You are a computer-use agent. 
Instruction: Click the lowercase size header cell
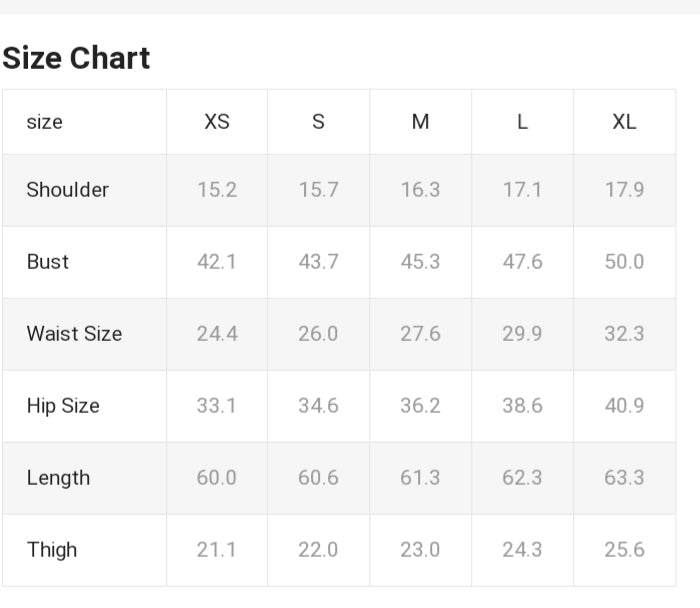(x=44, y=122)
